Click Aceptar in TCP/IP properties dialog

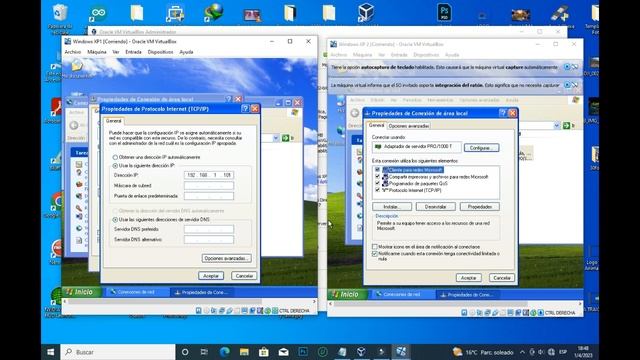211,276
